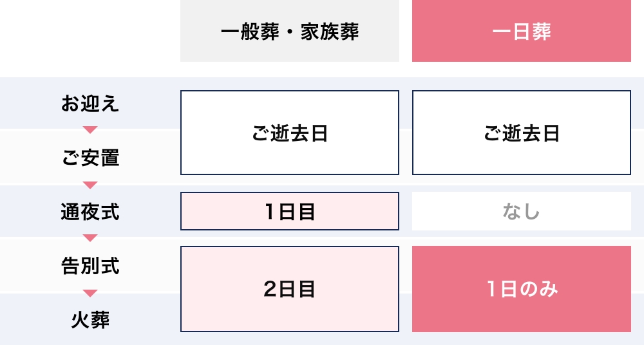Click the gap between the two ご逝去日 boxes
644x345 pixels.
click(x=406, y=133)
